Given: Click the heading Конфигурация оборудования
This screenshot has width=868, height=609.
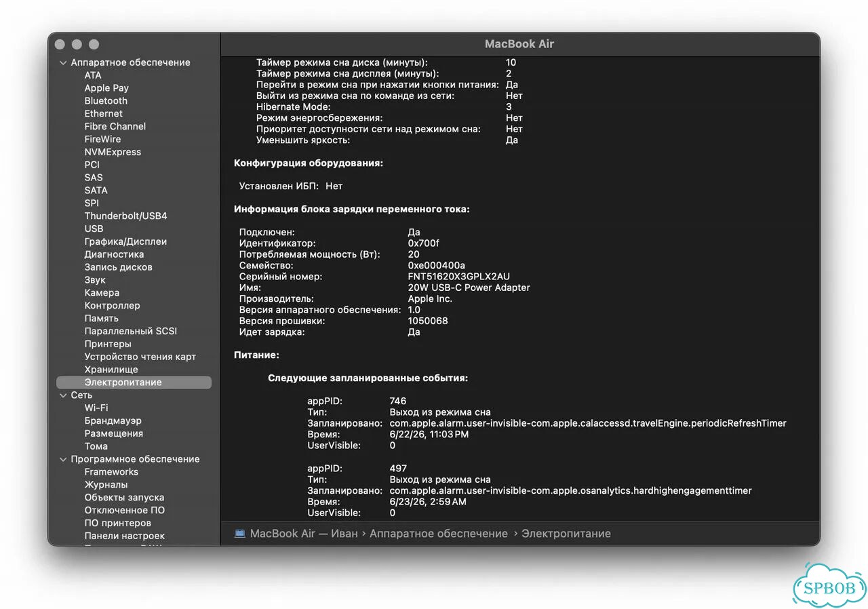Looking at the screenshot, I should coord(309,163).
